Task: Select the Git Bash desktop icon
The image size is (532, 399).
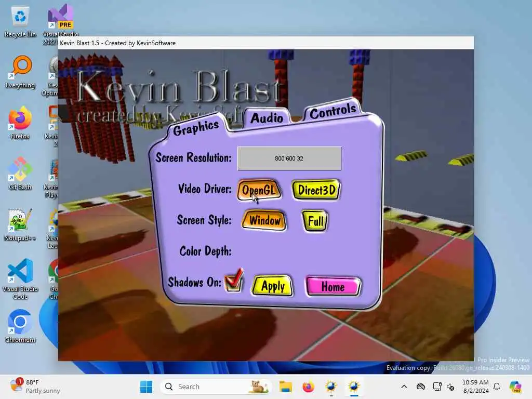Action: coord(20,174)
